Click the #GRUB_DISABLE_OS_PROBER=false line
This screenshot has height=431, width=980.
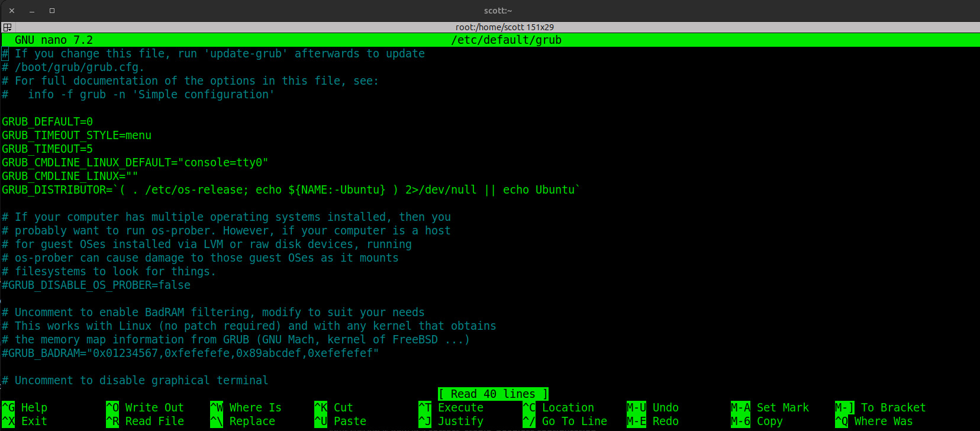pos(96,285)
